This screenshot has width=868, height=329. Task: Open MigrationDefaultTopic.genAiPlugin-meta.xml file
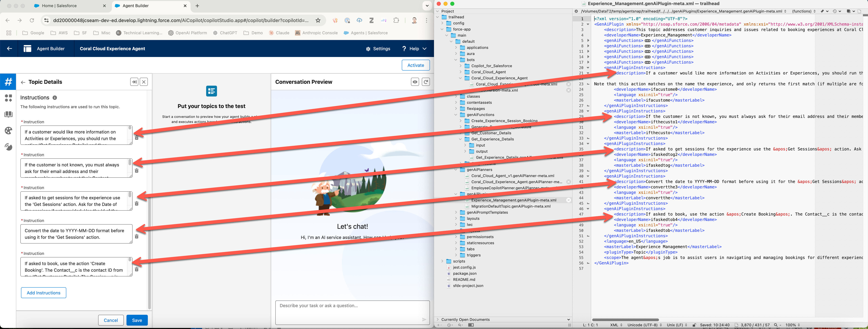[511, 206]
